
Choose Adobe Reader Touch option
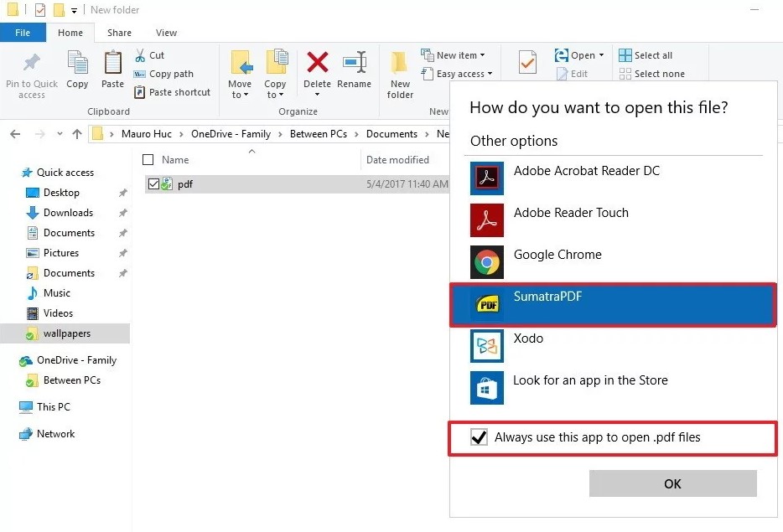click(571, 213)
